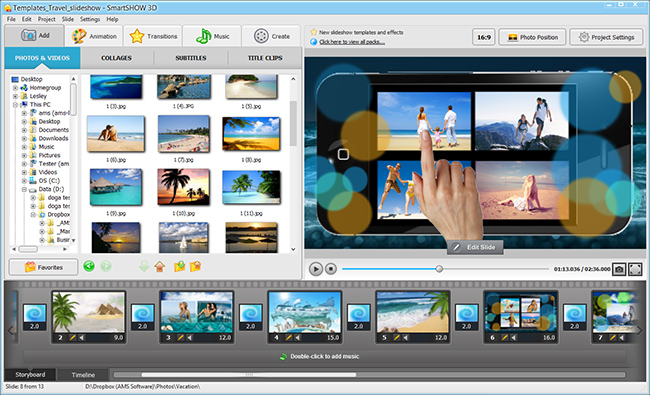Open the transition between slides 6 and 7
Image resolution: width=650 pixels, height=395 pixels.
pyautogui.click(x=575, y=317)
